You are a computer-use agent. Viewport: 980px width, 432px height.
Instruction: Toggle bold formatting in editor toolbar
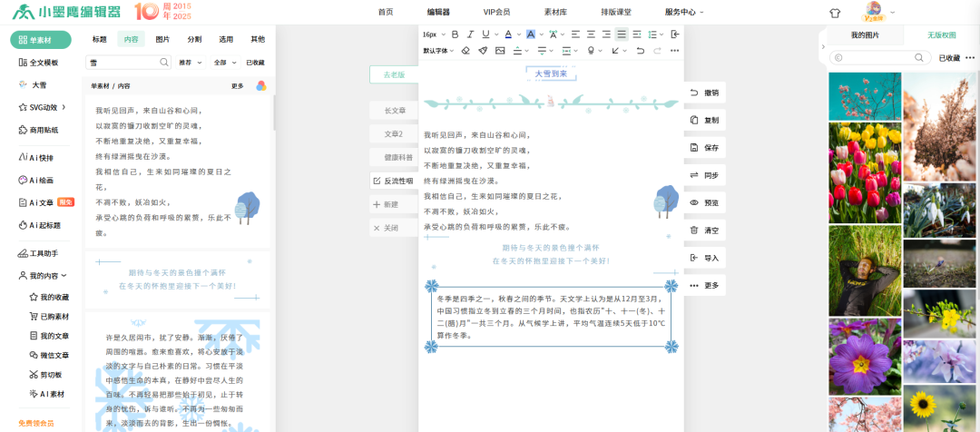point(455,34)
